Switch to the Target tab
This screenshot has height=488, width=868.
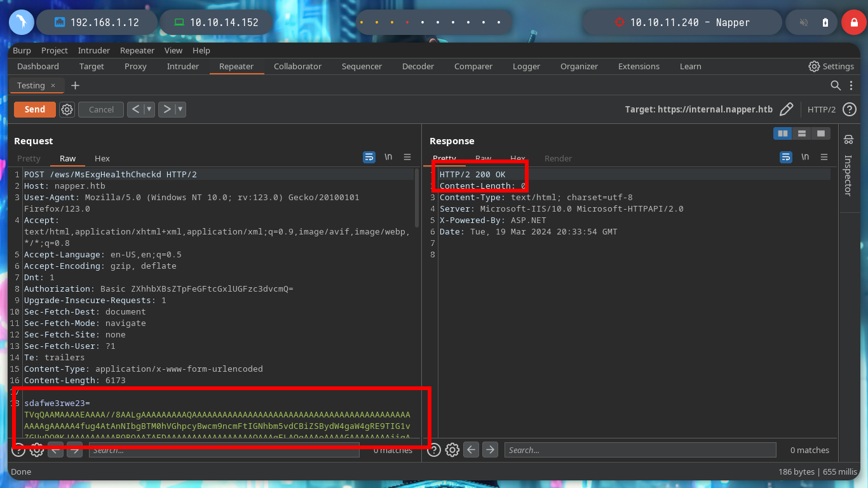92,66
